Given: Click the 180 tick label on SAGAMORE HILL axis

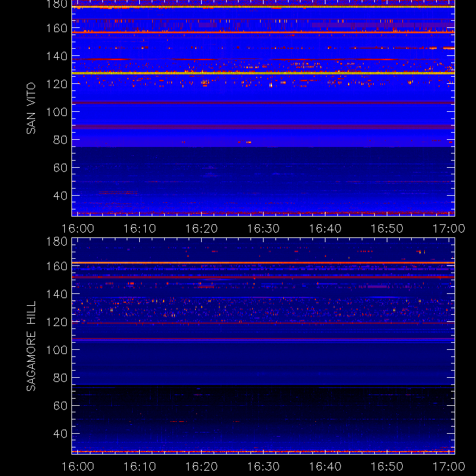Looking at the screenshot, I should tap(57, 242).
